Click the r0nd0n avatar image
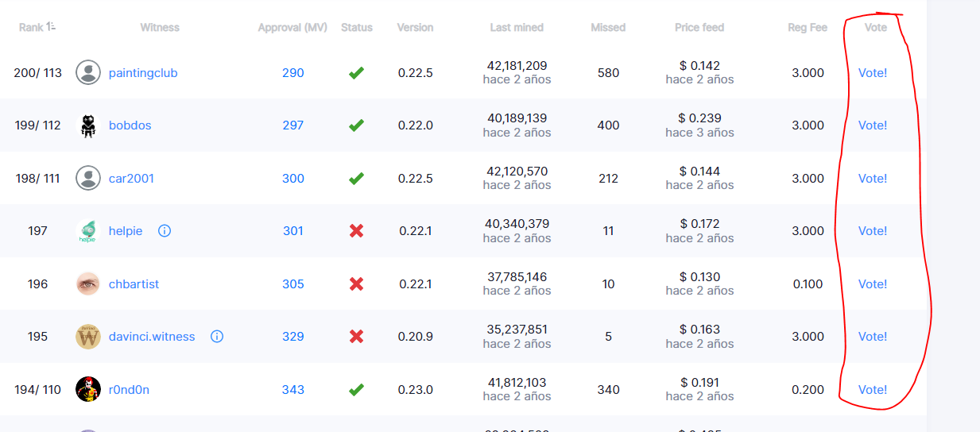The height and width of the screenshot is (432, 980). [x=88, y=390]
